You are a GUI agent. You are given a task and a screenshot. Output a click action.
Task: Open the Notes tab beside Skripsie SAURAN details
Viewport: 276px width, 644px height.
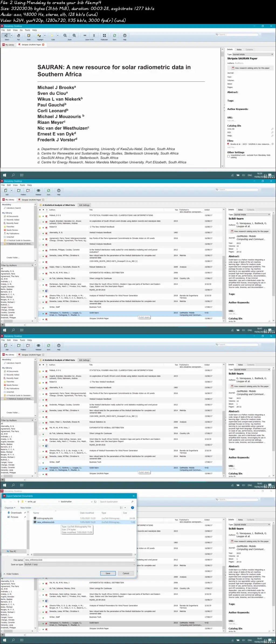pyautogui.click(x=239, y=50)
